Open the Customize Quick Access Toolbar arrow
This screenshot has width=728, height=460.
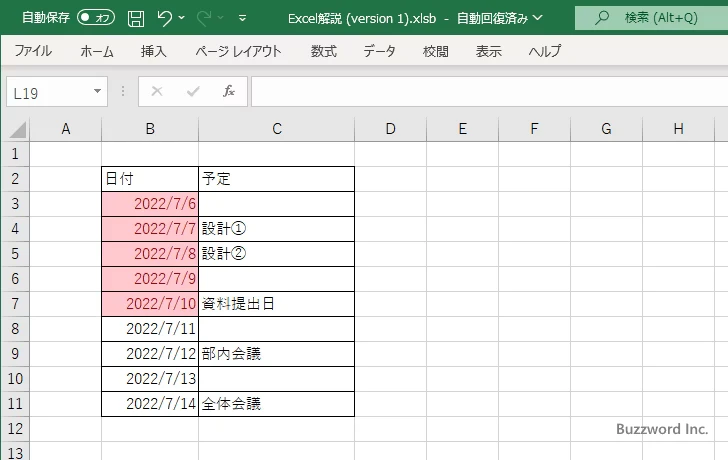click(x=242, y=19)
